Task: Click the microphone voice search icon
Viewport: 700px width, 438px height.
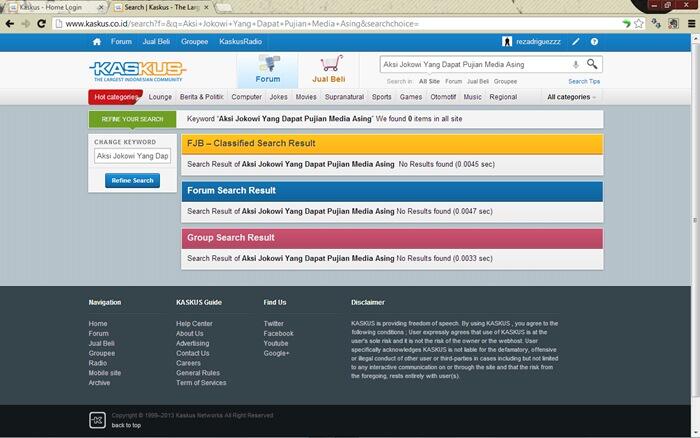Action: pyautogui.click(x=575, y=64)
